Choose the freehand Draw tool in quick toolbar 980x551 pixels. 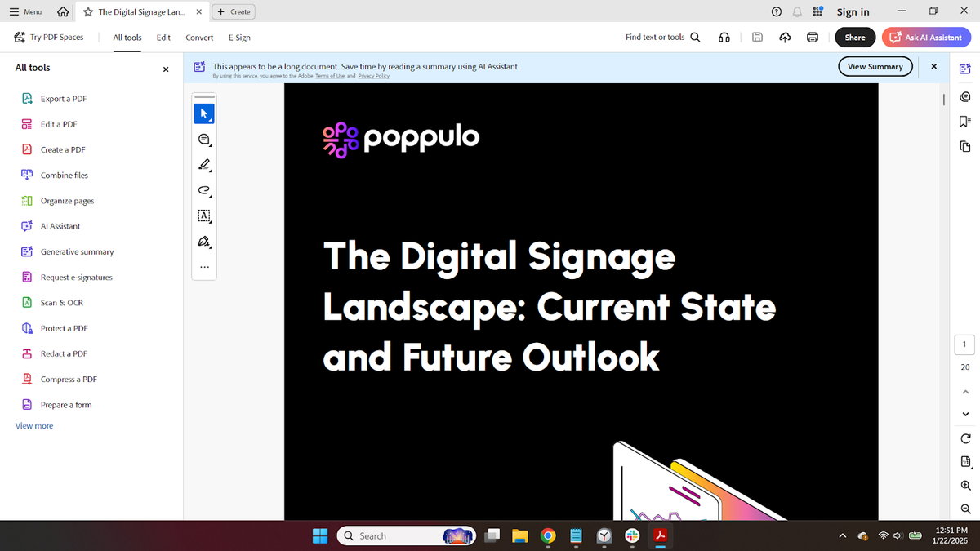click(204, 190)
